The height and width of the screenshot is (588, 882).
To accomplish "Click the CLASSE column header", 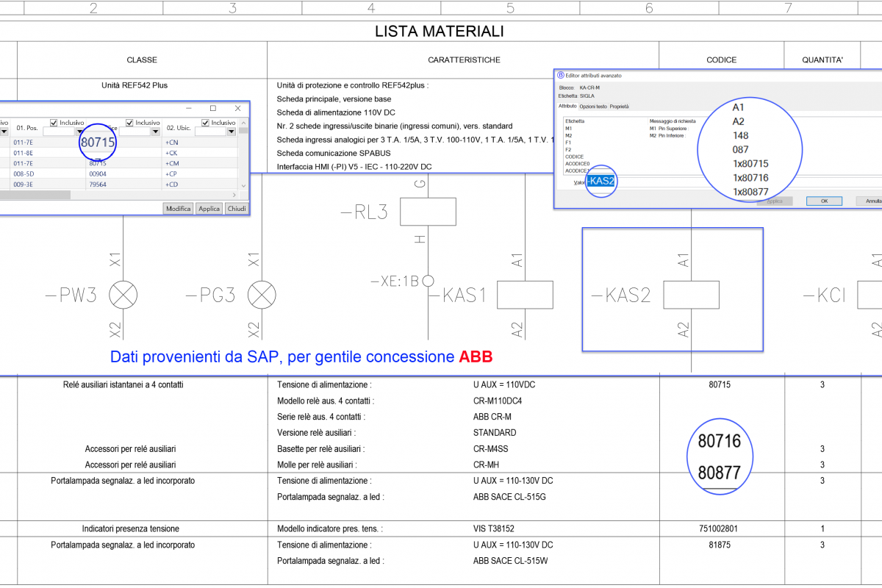I will tap(142, 60).
